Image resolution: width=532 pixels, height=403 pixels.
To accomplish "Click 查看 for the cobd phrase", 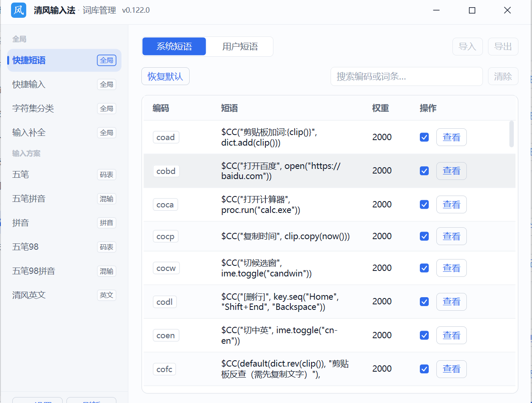I will point(452,171).
